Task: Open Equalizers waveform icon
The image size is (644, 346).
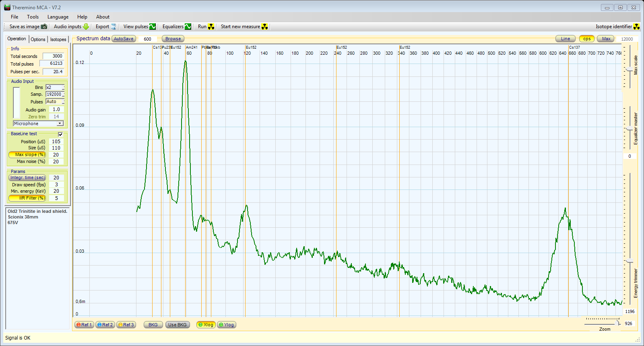Action: tap(188, 27)
